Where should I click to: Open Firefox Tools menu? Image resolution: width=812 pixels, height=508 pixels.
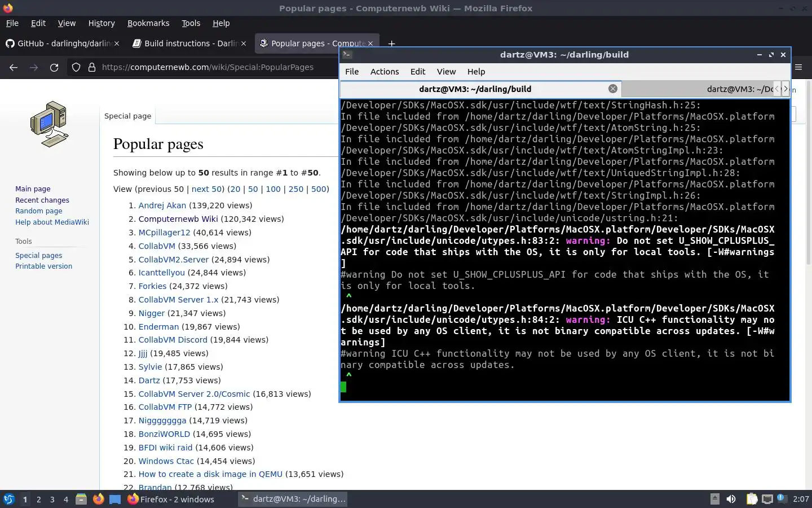point(191,23)
